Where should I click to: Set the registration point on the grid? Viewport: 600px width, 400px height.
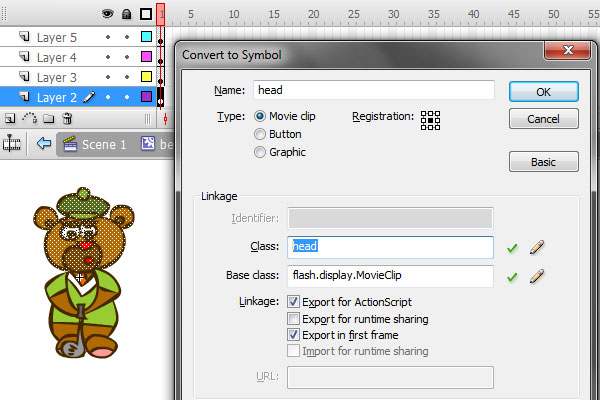(430, 120)
